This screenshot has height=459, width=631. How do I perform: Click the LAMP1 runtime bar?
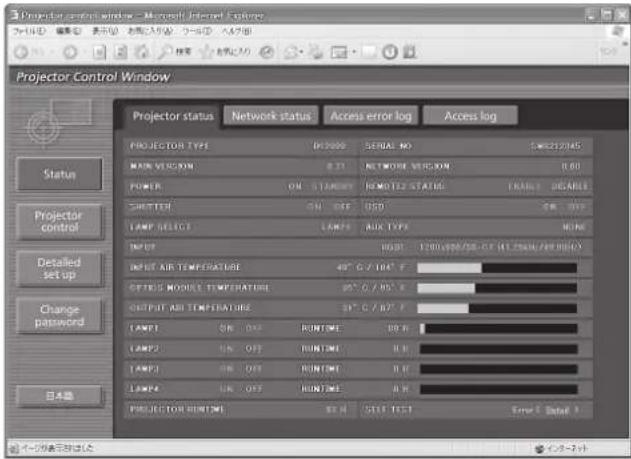point(499,328)
